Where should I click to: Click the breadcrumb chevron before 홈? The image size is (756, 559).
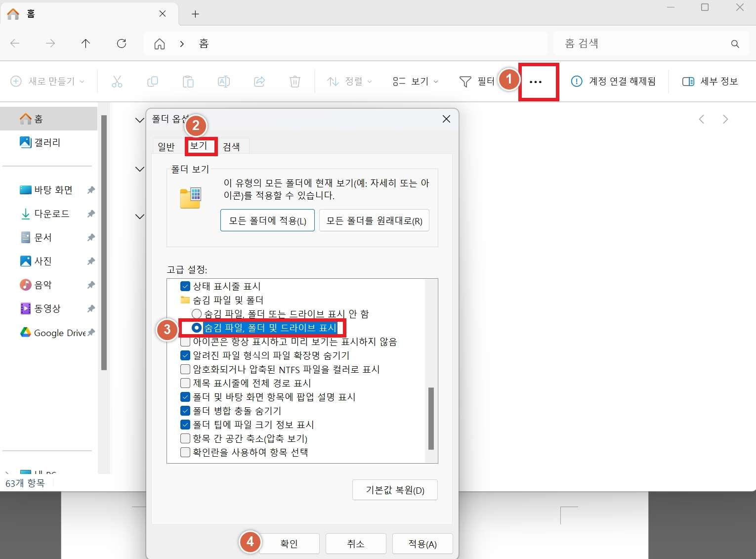click(182, 44)
